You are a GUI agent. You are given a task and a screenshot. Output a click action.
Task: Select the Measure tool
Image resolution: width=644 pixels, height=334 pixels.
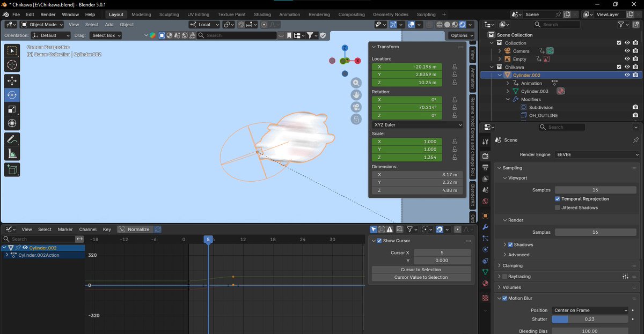coord(12,154)
